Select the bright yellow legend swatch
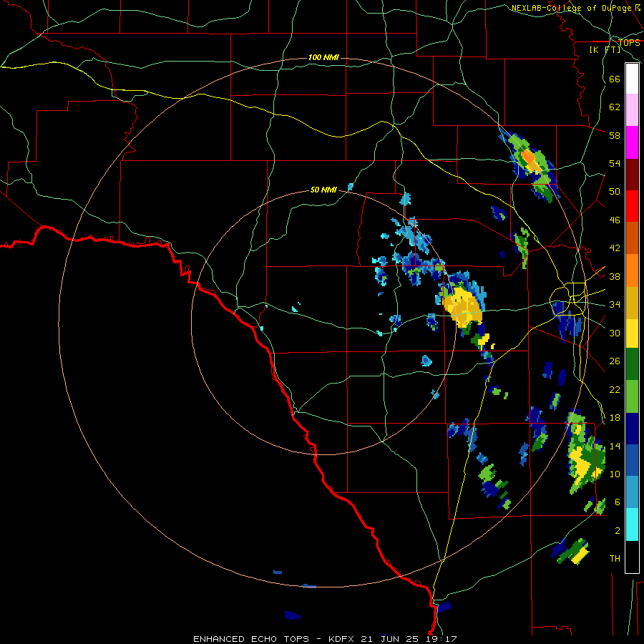This screenshot has height=644, width=644. 632,333
